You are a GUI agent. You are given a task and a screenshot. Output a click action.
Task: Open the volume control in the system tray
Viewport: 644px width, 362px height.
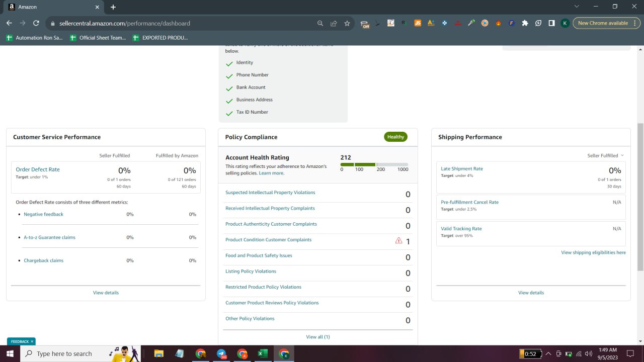pyautogui.click(x=588, y=353)
